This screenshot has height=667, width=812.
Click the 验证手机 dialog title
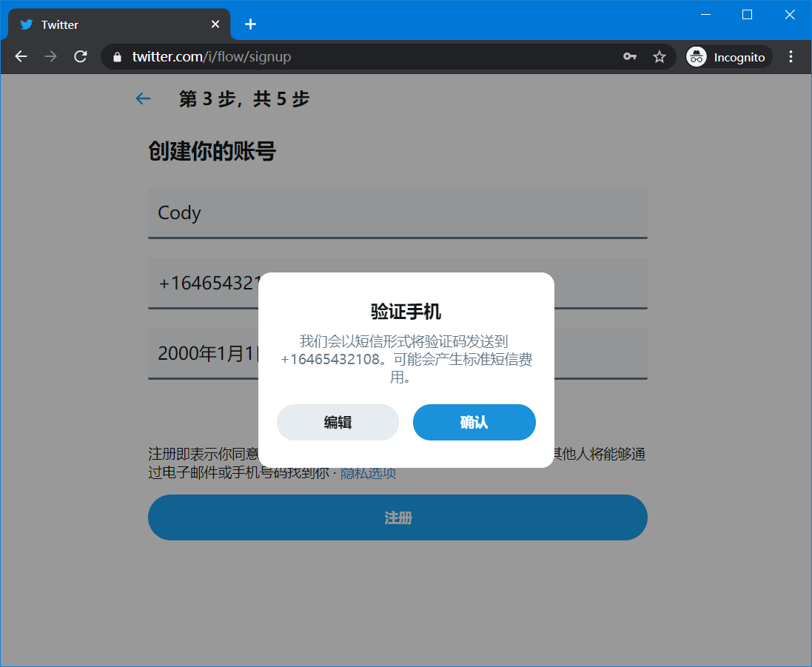[x=406, y=312]
